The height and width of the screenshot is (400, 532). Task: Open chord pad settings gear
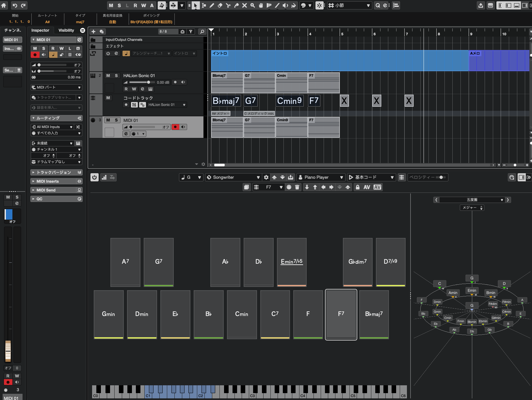[x=266, y=177]
